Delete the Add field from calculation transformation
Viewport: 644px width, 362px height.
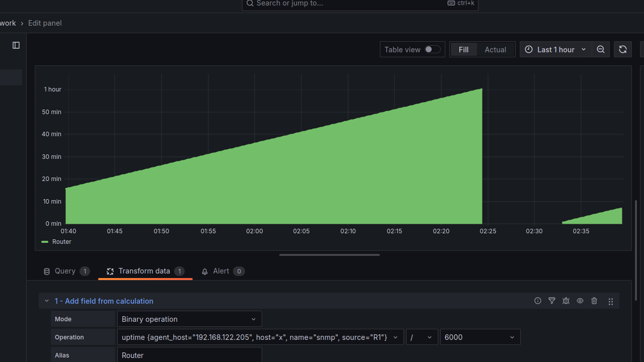point(594,301)
